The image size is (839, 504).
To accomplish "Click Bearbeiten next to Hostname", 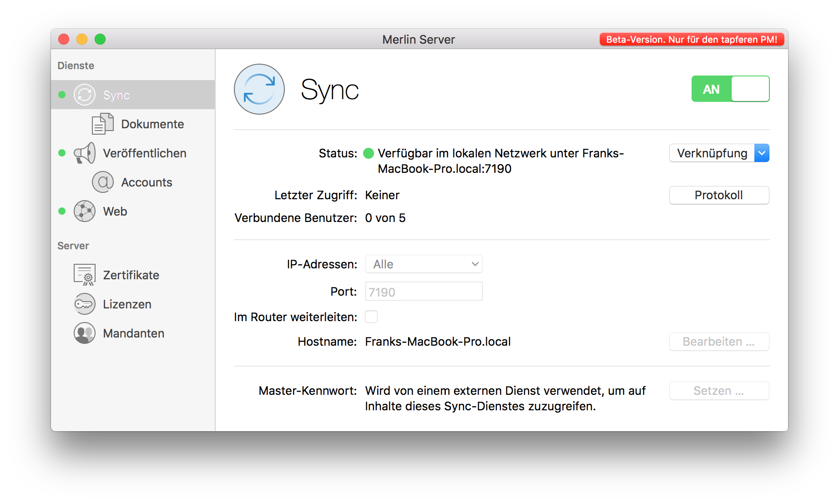I will click(x=718, y=342).
